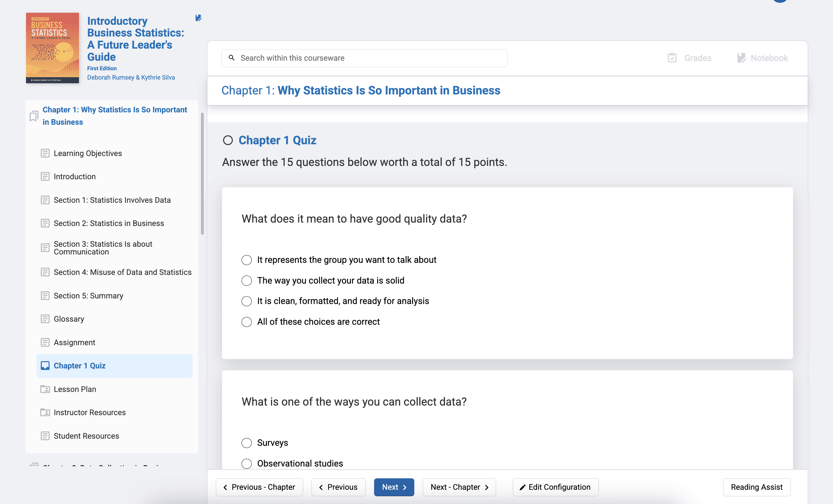Screen dimensions: 833x504
Task: Open the Notebook icon in header
Action: coord(741,58)
